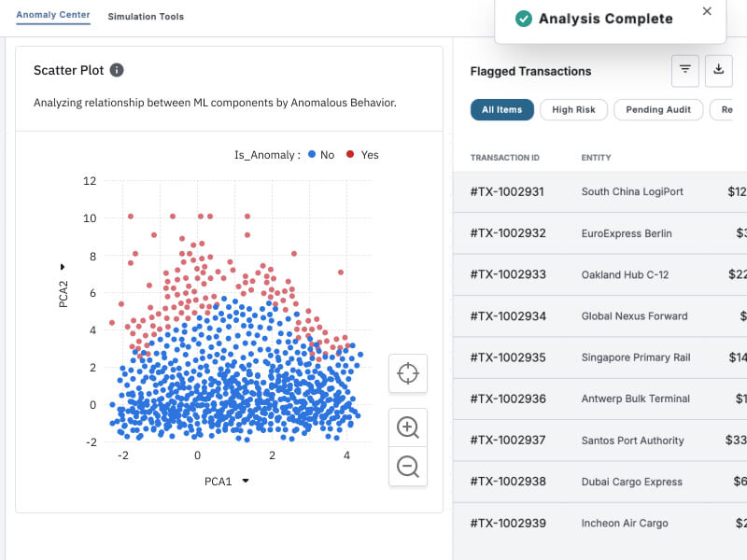This screenshot has height=560, width=747.
Task: Open transaction #TX-1002932
Action: pos(508,233)
